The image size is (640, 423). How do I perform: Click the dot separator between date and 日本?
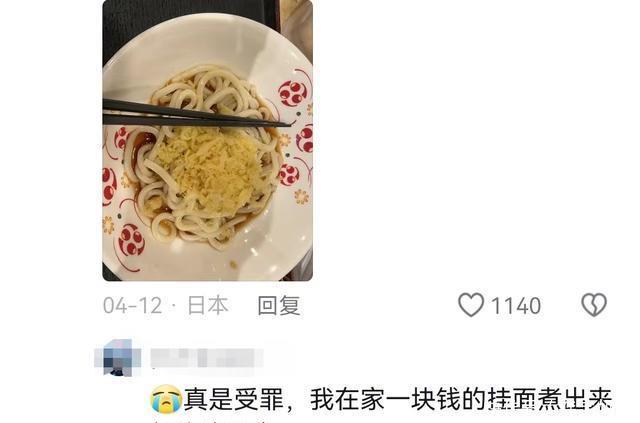coord(174,306)
